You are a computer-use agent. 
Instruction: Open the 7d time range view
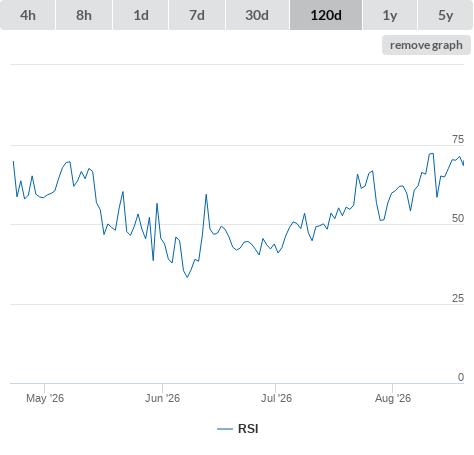(x=197, y=15)
